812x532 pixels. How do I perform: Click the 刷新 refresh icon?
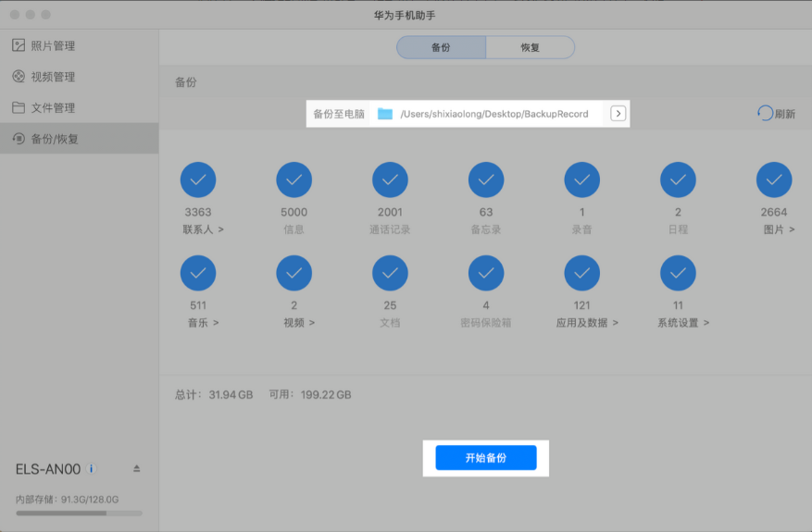[x=765, y=113]
